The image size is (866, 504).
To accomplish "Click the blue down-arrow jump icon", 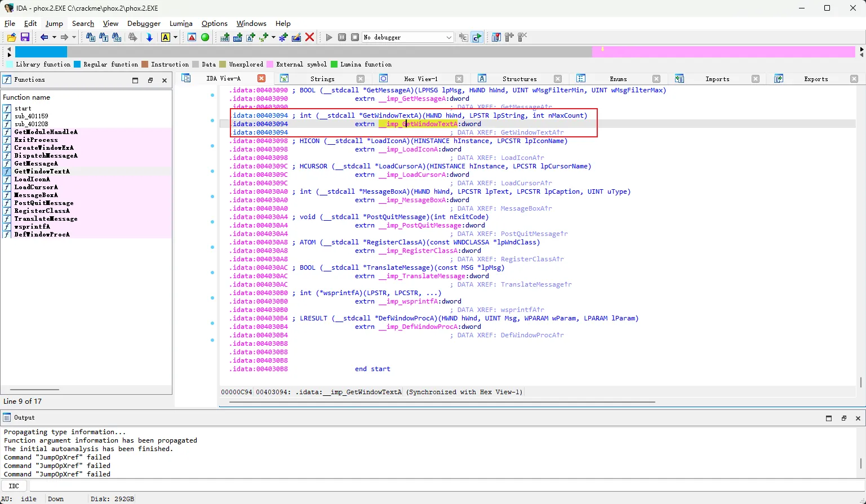I will pyautogui.click(x=149, y=37).
